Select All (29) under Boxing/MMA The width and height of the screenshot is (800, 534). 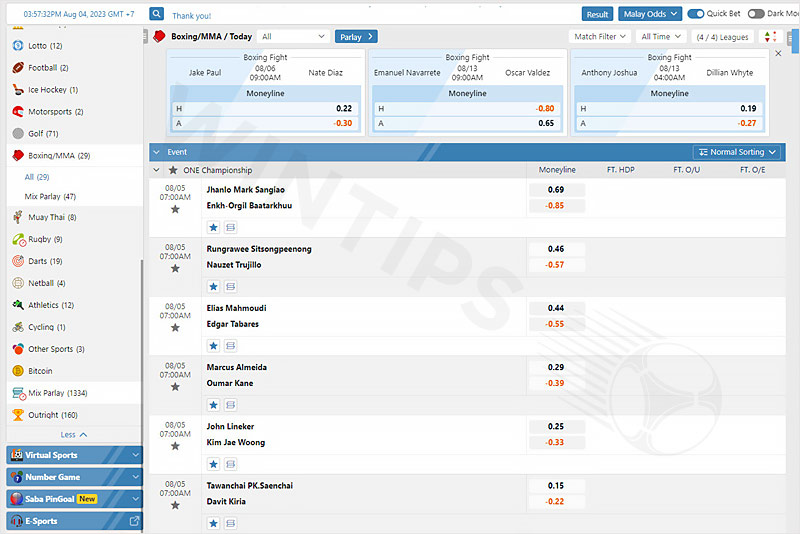click(x=37, y=177)
